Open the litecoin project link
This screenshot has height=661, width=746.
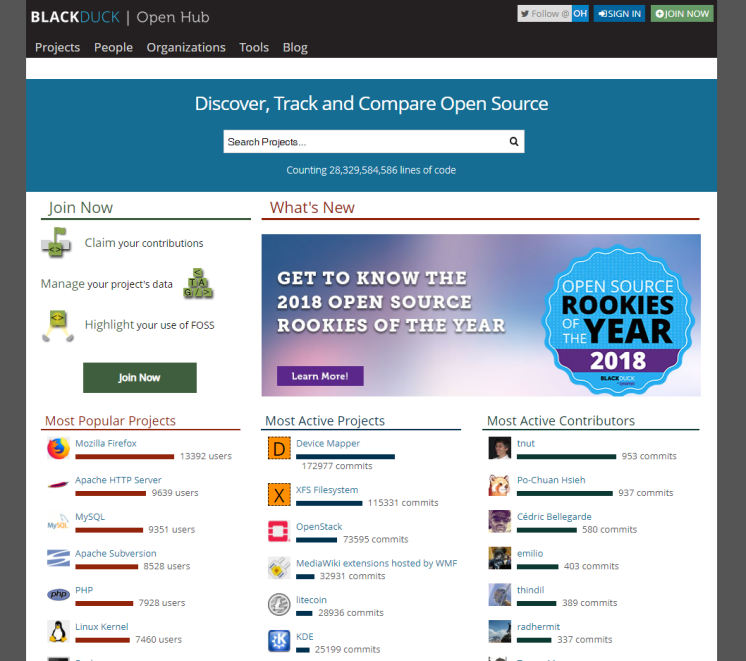[x=311, y=599]
